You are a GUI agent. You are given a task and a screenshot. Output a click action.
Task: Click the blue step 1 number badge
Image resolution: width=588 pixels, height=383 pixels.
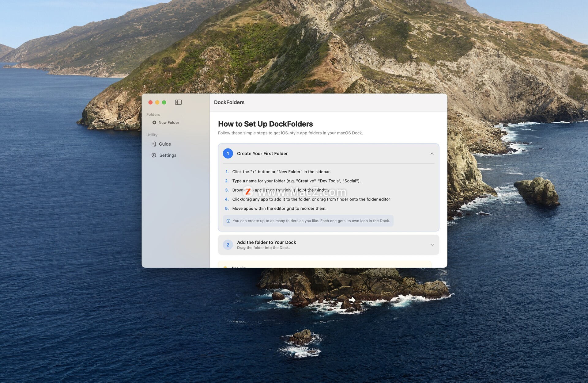tap(228, 153)
